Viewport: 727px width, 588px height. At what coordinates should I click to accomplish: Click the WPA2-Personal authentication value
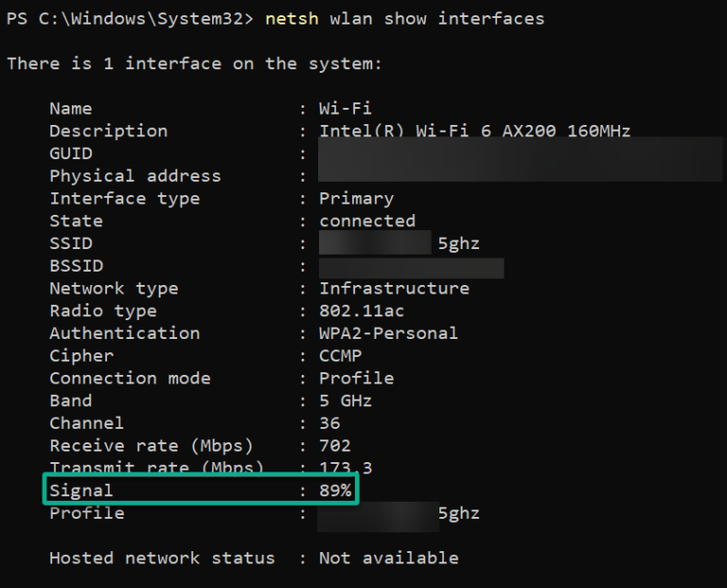(x=388, y=333)
